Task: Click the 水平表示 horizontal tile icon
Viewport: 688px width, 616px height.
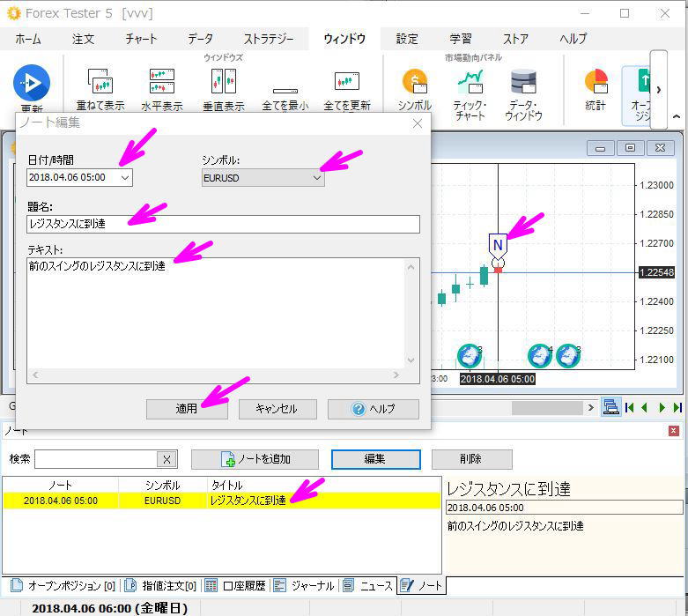Action: coord(161,82)
